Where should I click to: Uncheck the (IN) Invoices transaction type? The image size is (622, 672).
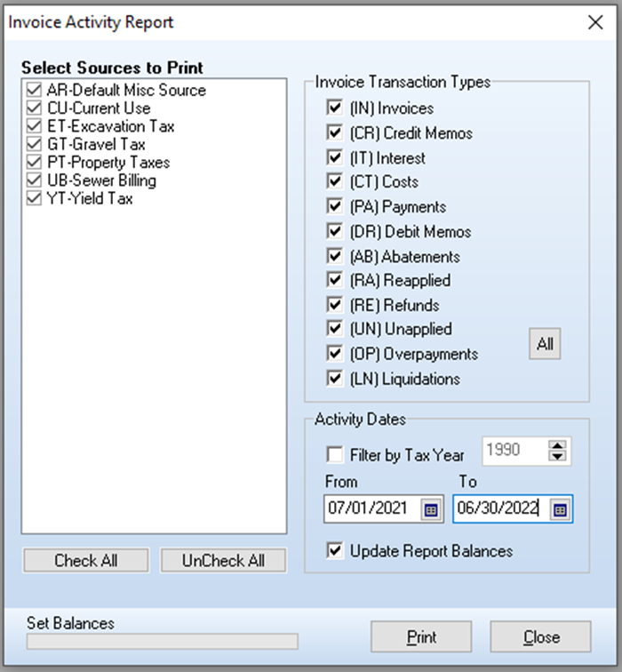pyautogui.click(x=335, y=108)
